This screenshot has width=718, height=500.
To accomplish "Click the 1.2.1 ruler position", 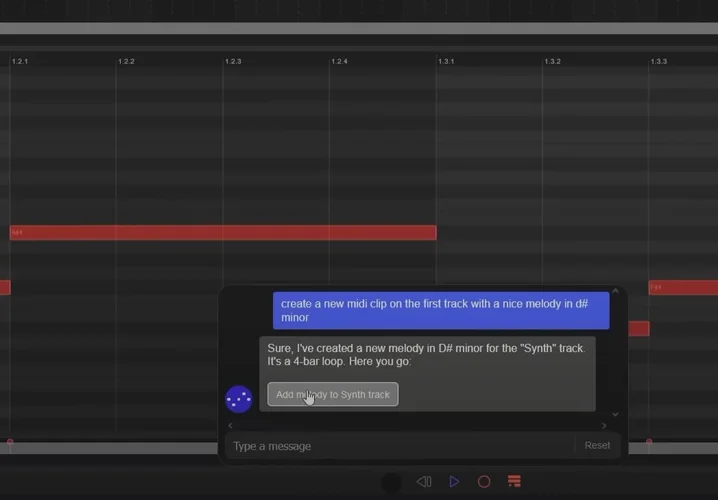I will [x=20, y=61].
